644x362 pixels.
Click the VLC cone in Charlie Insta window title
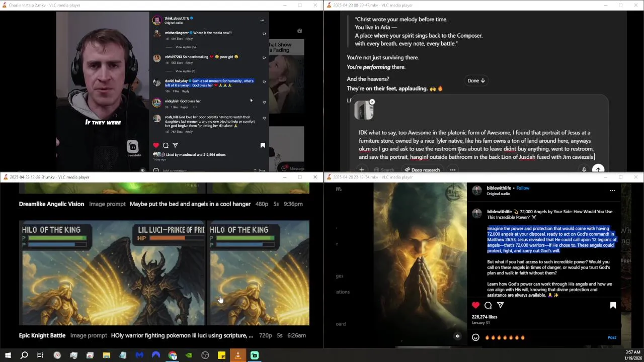tap(5, 5)
